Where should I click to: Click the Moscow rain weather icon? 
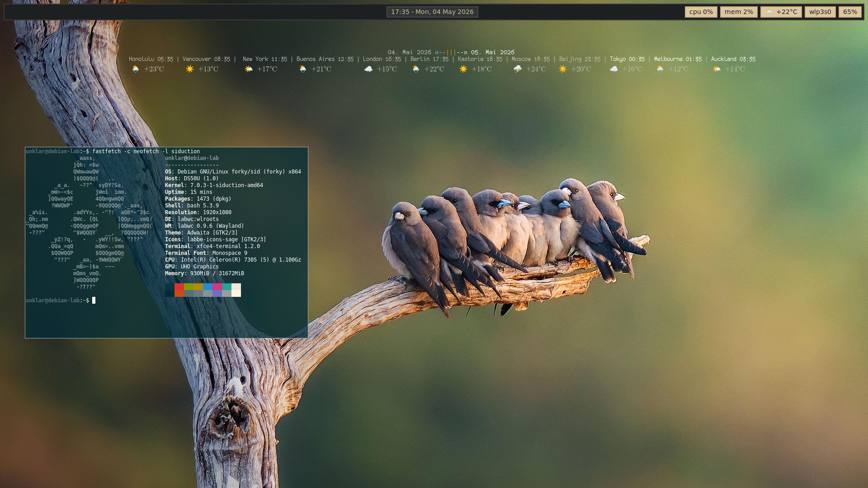(x=518, y=69)
